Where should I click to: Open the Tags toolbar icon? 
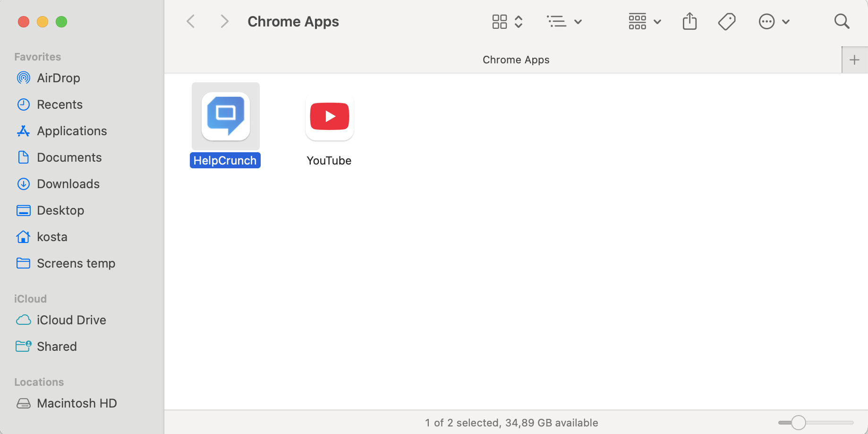coord(727,21)
